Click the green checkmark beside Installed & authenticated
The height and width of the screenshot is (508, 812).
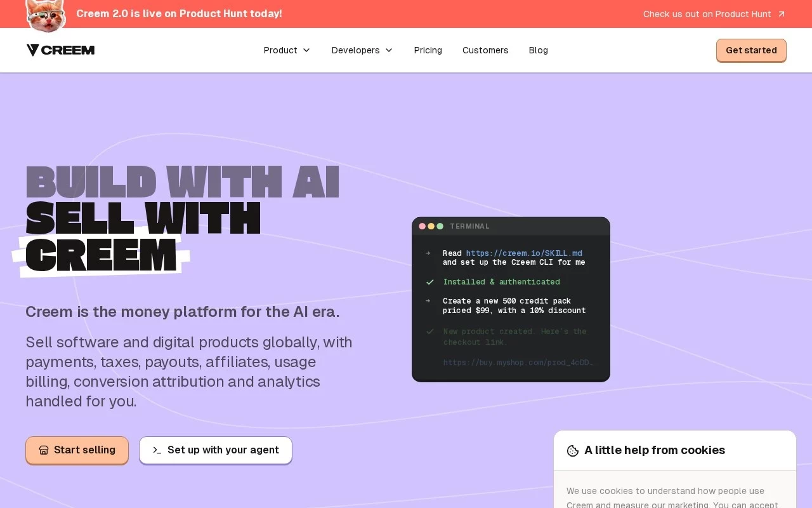(x=430, y=282)
